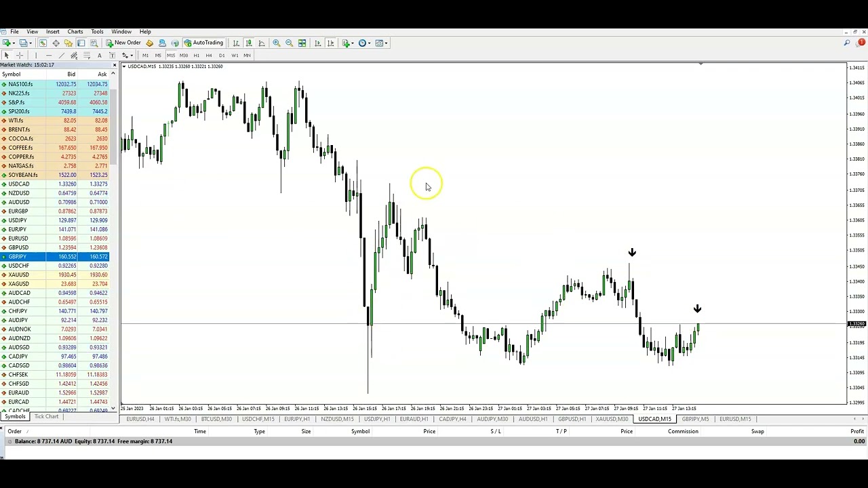
Task: Toggle Auto Scroll for the chart
Action: (318, 43)
